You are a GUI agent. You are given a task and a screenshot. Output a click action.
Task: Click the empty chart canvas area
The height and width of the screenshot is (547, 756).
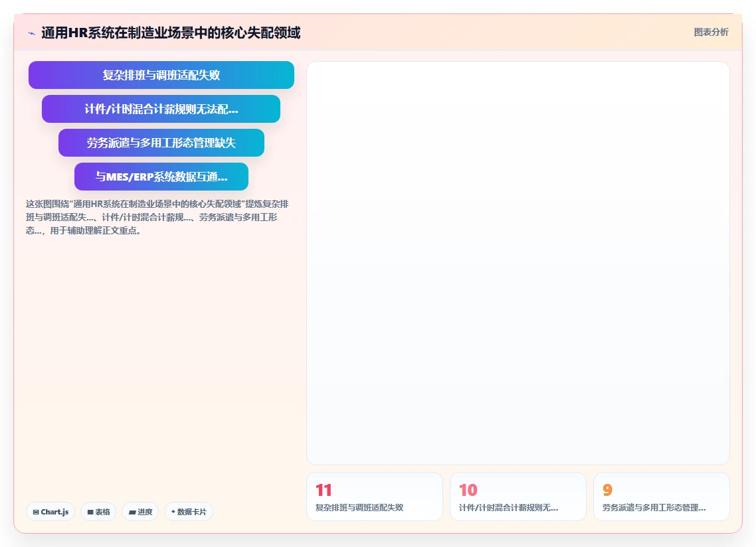[x=518, y=263]
